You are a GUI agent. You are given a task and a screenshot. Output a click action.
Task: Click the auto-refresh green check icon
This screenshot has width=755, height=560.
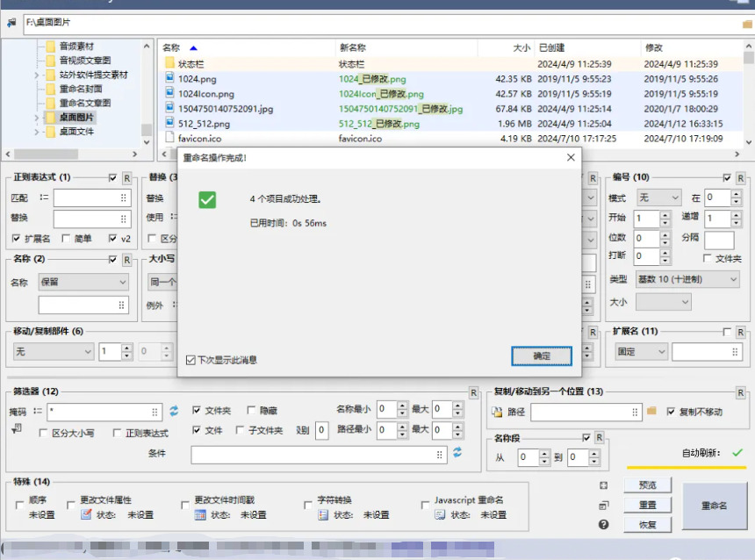tap(737, 452)
